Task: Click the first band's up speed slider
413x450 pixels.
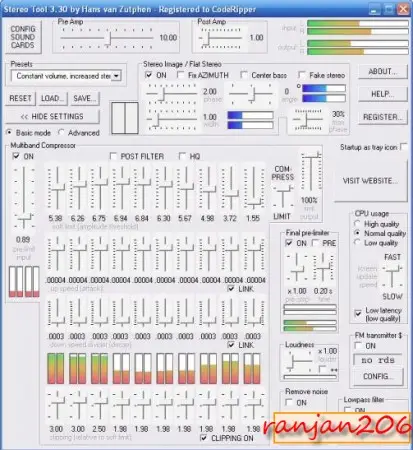Action: 56,254
